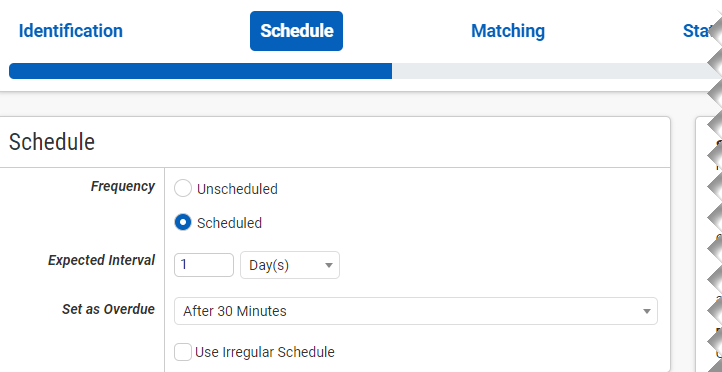The height and width of the screenshot is (372, 722).
Task: Choose the Scheduled frequency radio button
Action: (183, 223)
